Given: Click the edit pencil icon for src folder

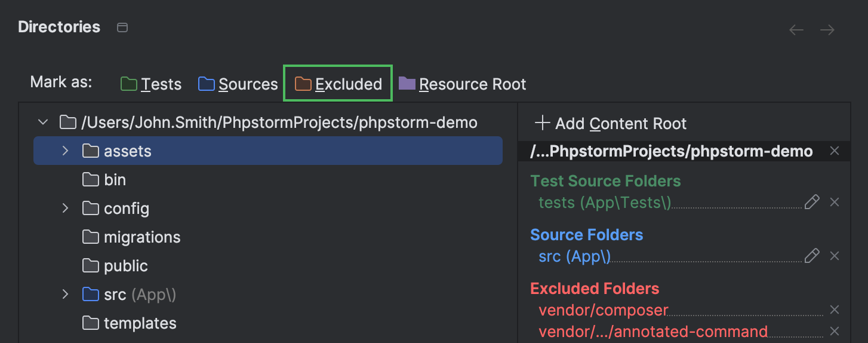Looking at the screenshot, I should point(812,256).
